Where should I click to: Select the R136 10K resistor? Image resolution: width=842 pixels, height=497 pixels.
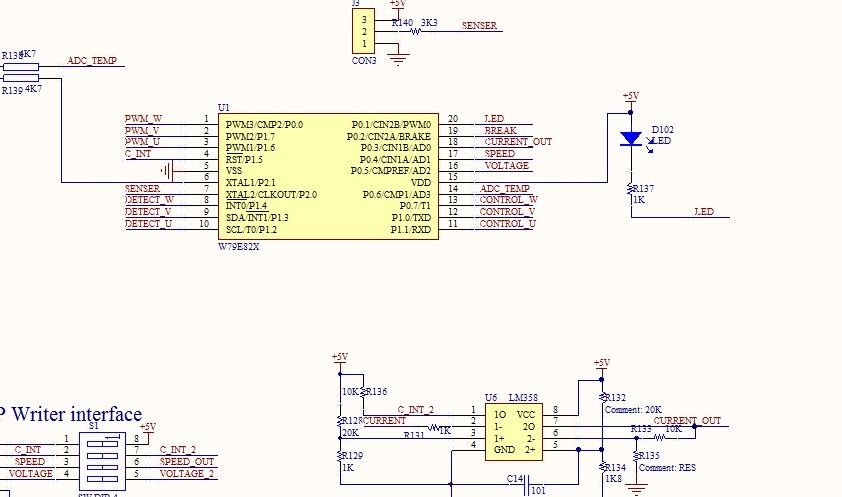pos(362,391)
